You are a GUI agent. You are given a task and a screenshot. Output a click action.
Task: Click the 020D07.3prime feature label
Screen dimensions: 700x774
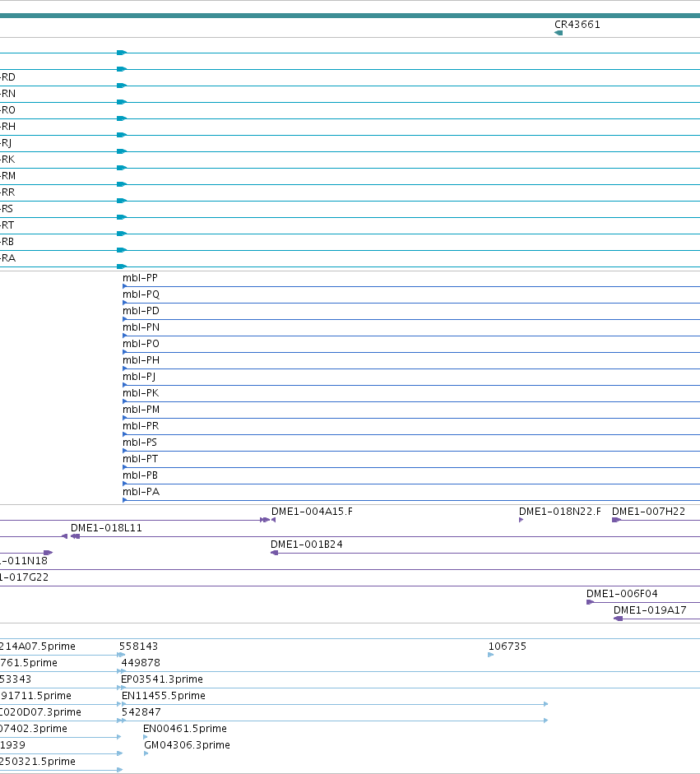[x=40, y=711]
